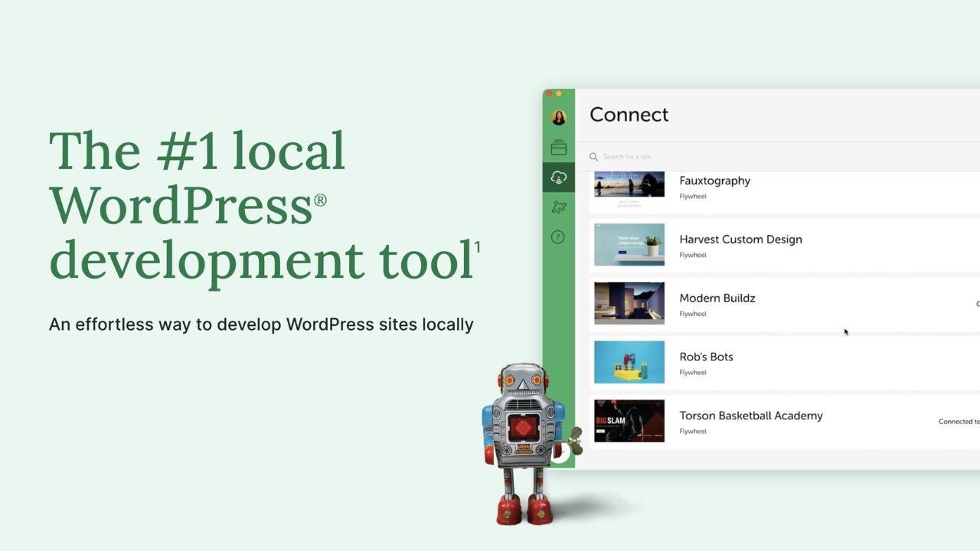Open the Local Sites sidebar icon
980x551 pixels.
coord(559,148)
